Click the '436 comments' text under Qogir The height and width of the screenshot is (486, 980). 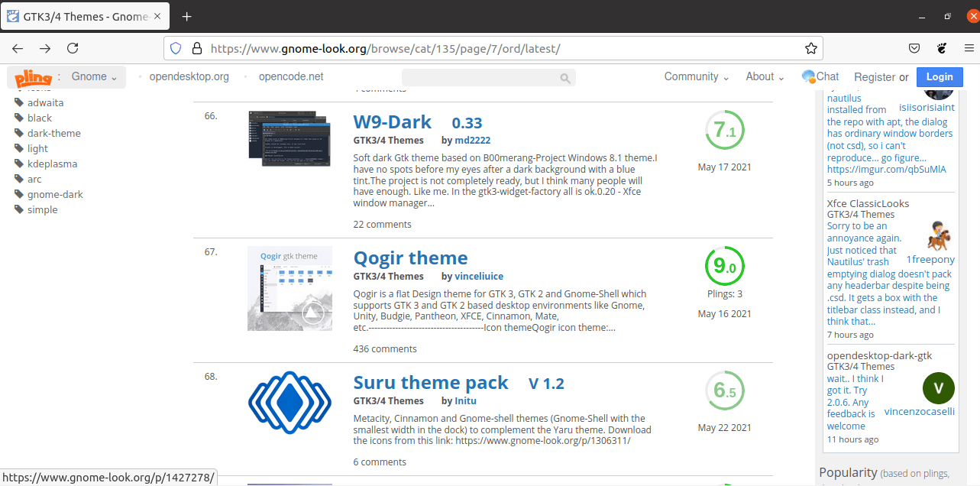(x=385, y=348)
